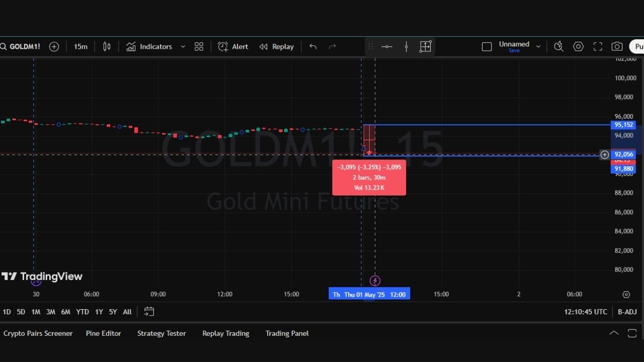Create an Alert
The width and height of the screenshot is (644, 362).
233,47
